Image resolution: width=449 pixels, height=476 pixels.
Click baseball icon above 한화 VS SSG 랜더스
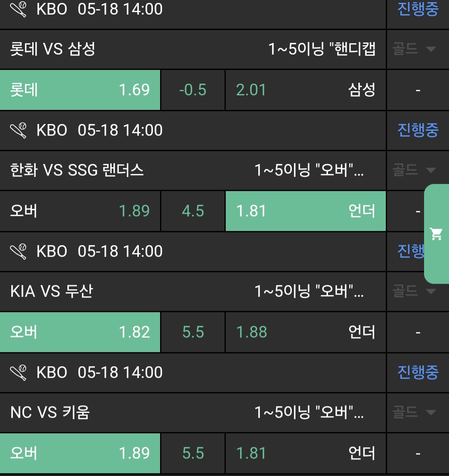(x=18, y=130)
